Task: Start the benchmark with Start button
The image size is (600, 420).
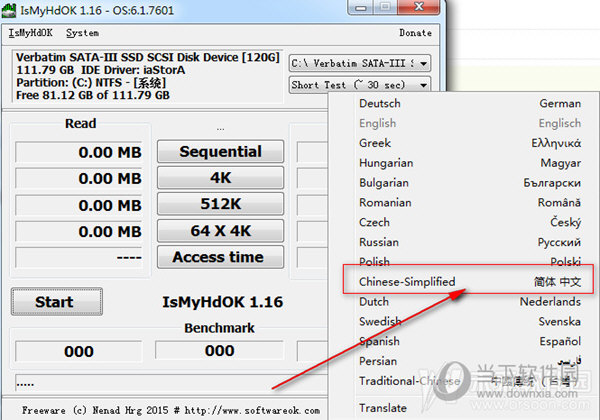Action: (57, 302)
